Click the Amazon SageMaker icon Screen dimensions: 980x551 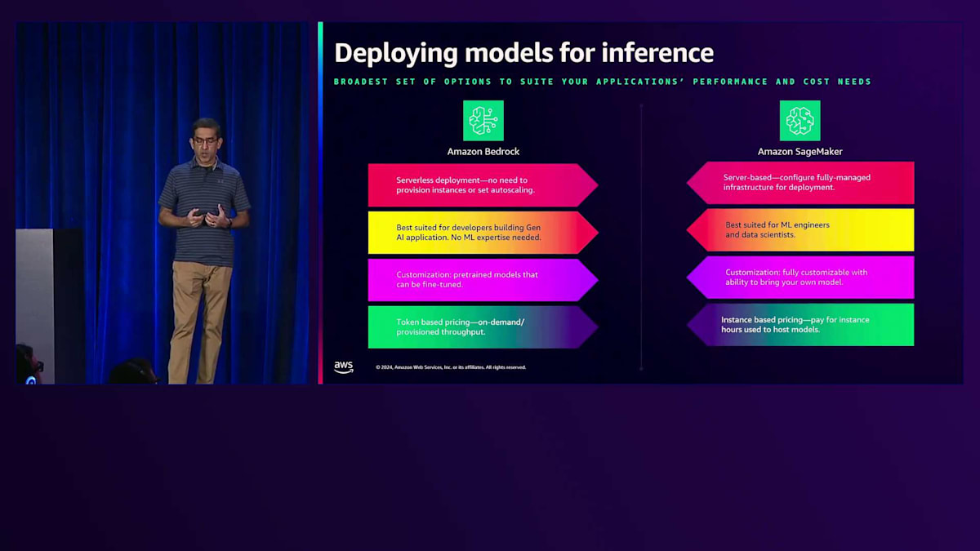pyautogui.click(x=800, y=121)
